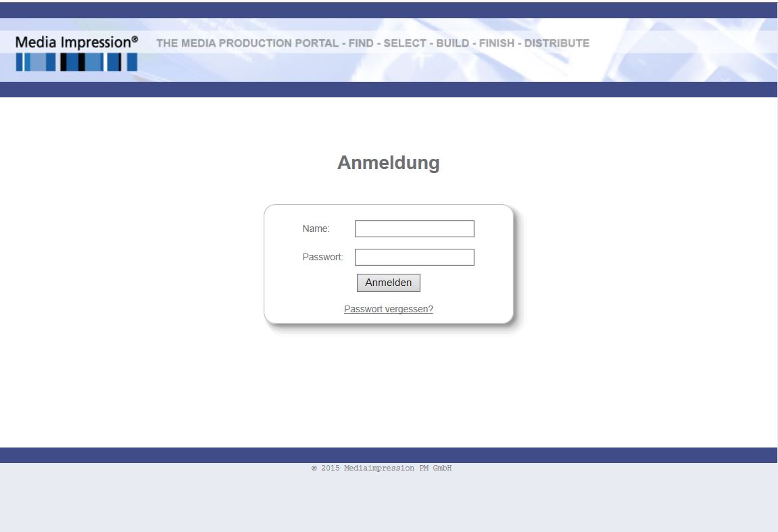
Task: Click the copyright symbol in the footer
Action: [314, 468]
